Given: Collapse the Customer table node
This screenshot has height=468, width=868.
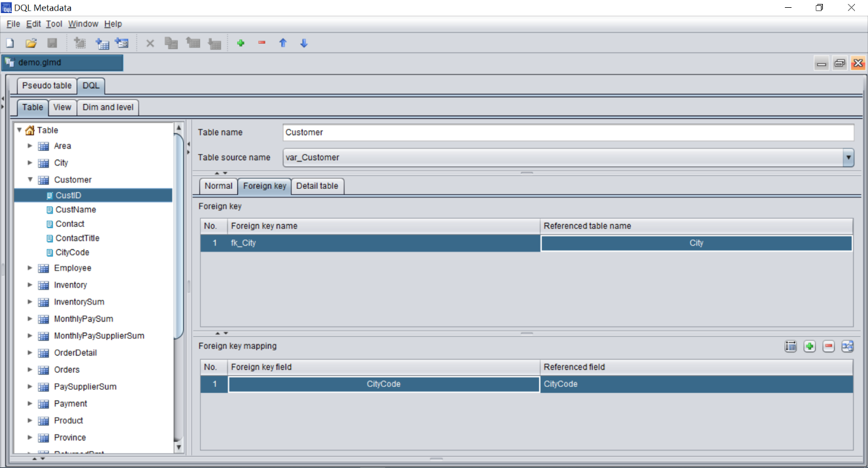Looking at the screenshot, I should point(30,180).
